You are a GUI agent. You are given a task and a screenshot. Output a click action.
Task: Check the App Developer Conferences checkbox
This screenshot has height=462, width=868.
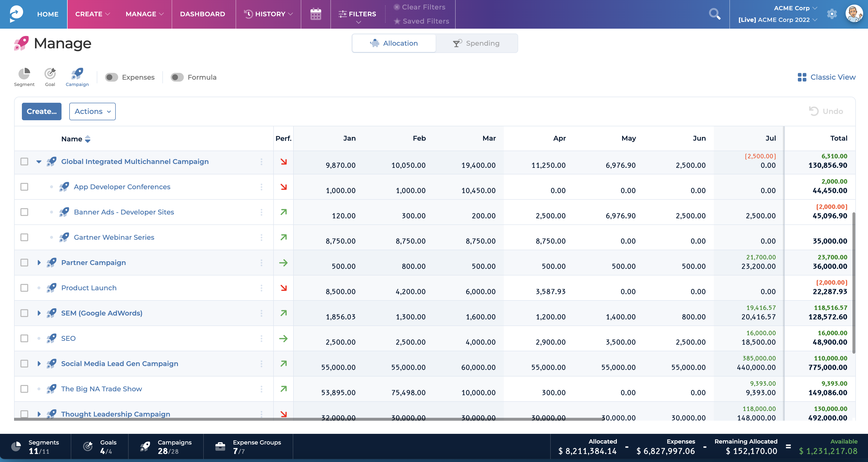(x=24, y=187)
